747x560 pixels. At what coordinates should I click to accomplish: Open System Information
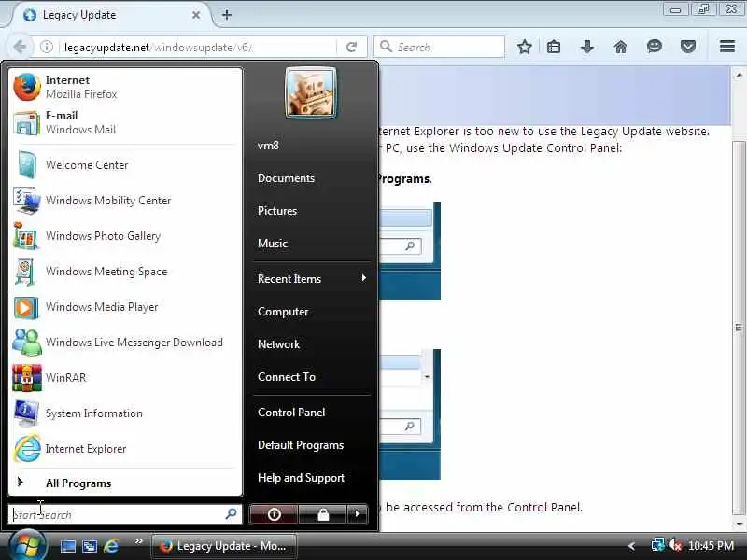(125, 413)
